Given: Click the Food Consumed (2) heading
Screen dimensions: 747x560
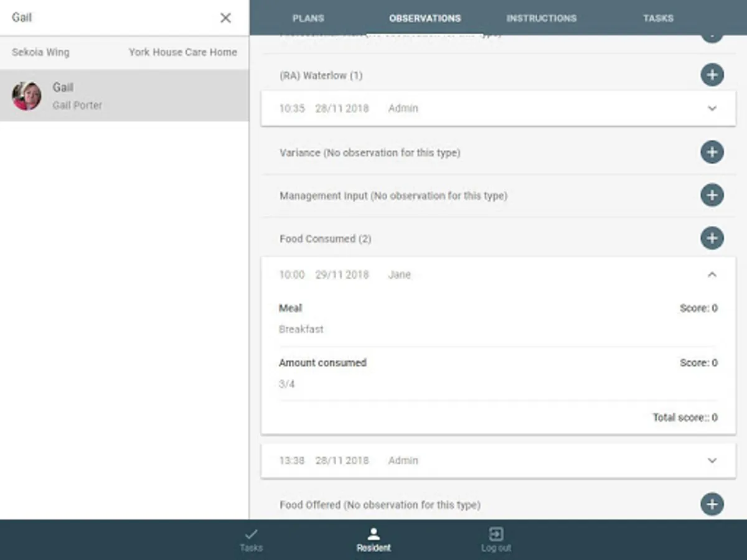Looking at the screenshot, I should coord(326,239).
